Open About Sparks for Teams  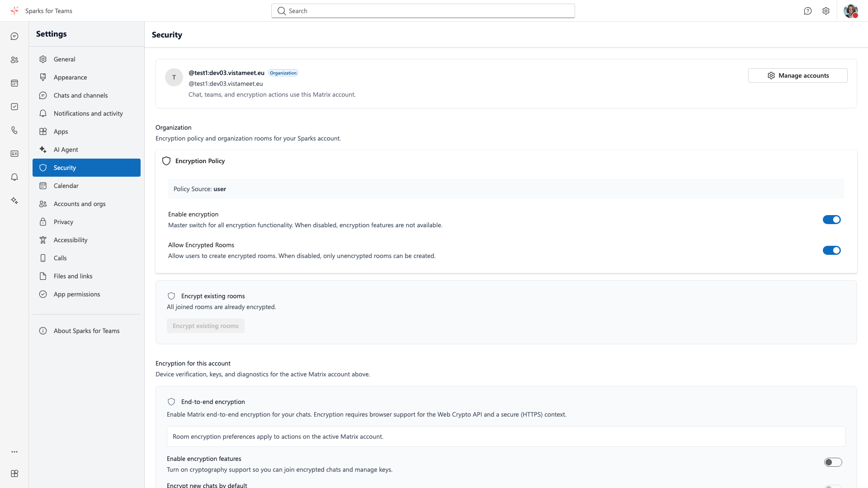tap(86, 331)
